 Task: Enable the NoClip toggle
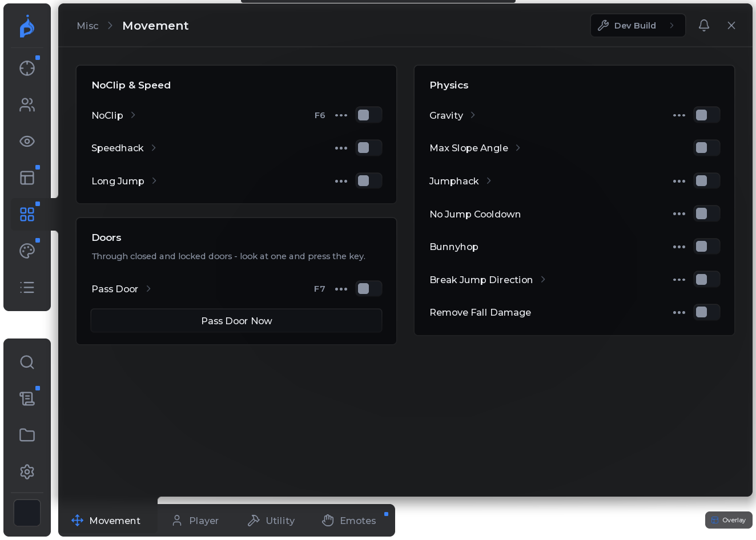coord(369,115)
